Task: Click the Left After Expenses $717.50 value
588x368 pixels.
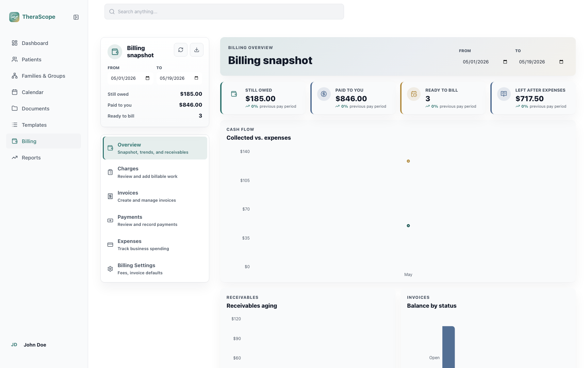Action: [x=529, y=99]
